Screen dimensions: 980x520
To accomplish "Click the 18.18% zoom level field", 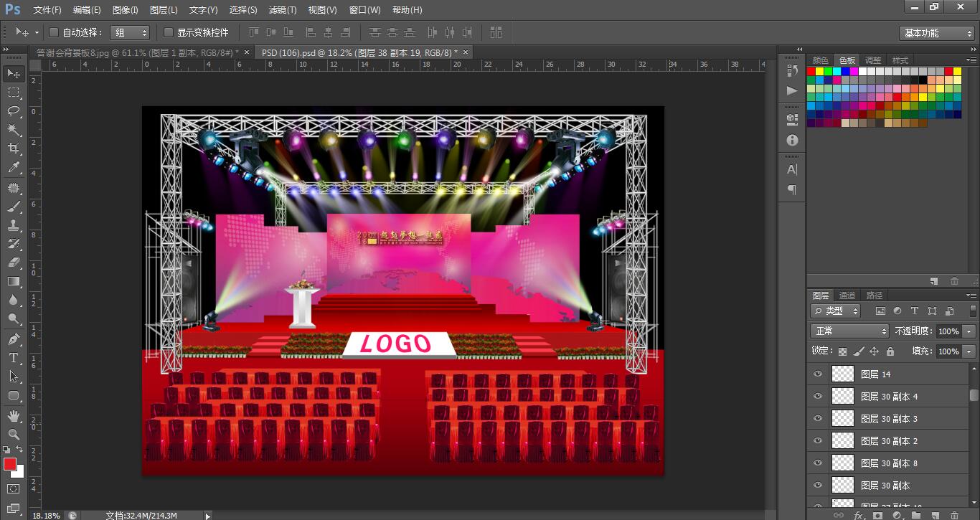I will click(x=47, y=515).
